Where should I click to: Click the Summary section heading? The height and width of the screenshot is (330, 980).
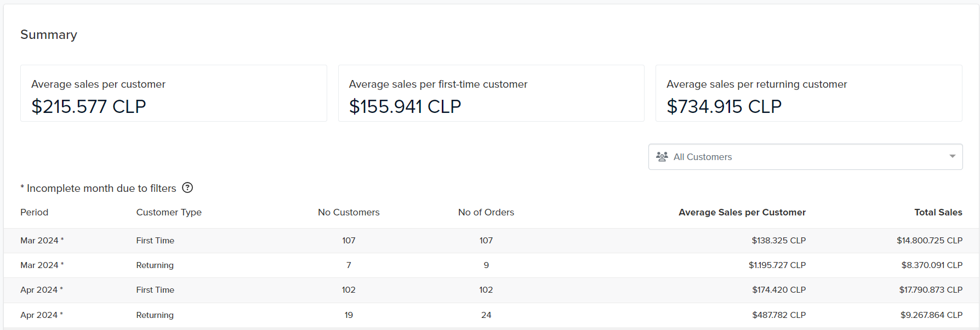point(49,35)
